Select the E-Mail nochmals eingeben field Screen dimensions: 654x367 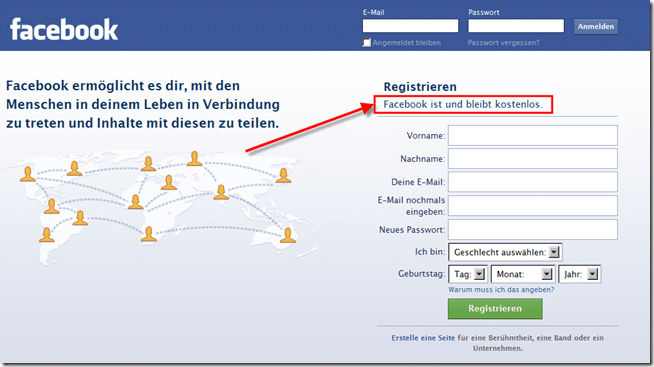tap(533, 206)
